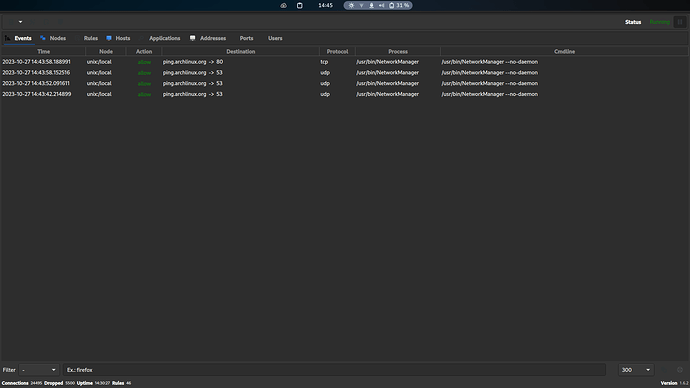Click the Nodes tab icon
Image resolution: width=690 pixels, height=388 pixels.
[43, 38]
